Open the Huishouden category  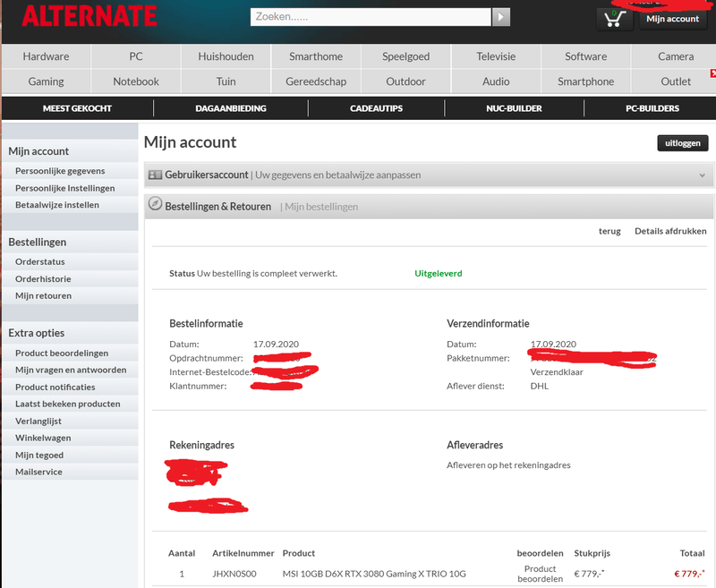226,56
